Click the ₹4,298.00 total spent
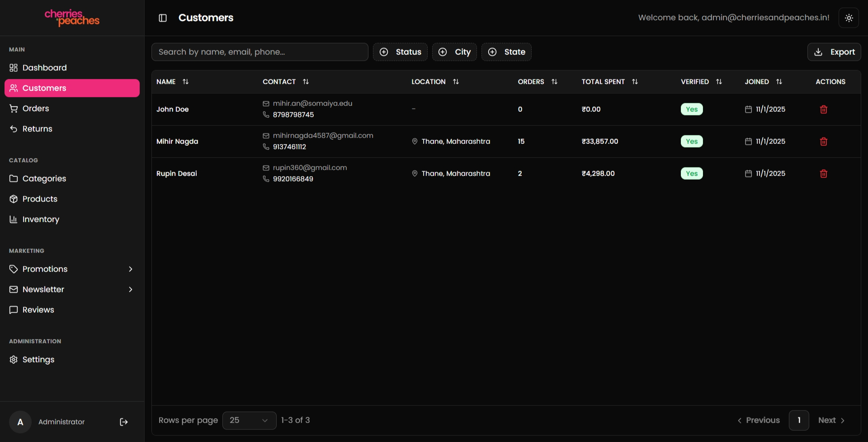 point(598,173)
